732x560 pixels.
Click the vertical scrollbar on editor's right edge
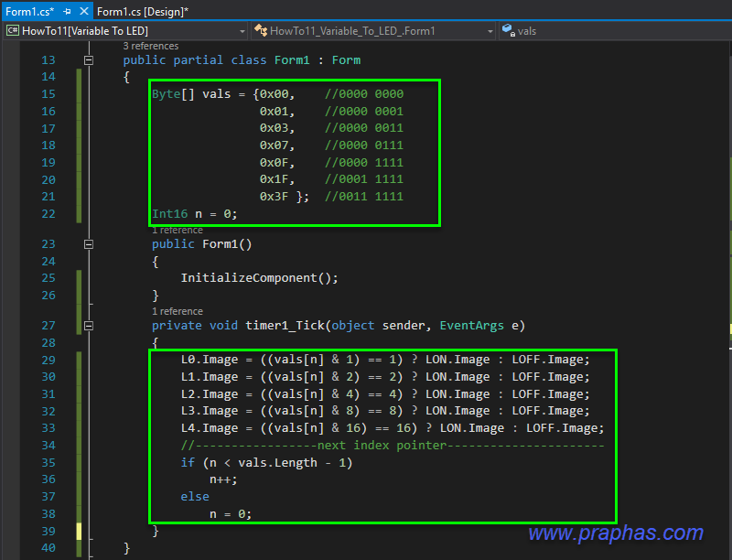[x=729, y=298]
